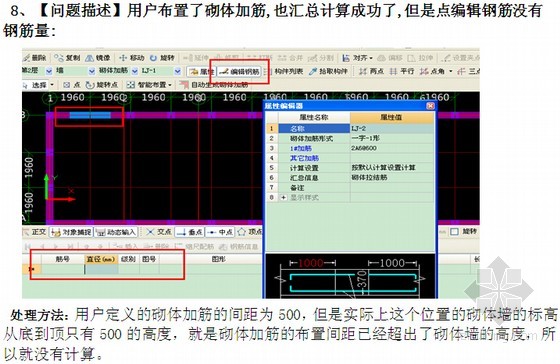Open the 对齐 alignment menu
Image resolution: width=560 pixels, height=364 pixels.
(x=358, y=58)
